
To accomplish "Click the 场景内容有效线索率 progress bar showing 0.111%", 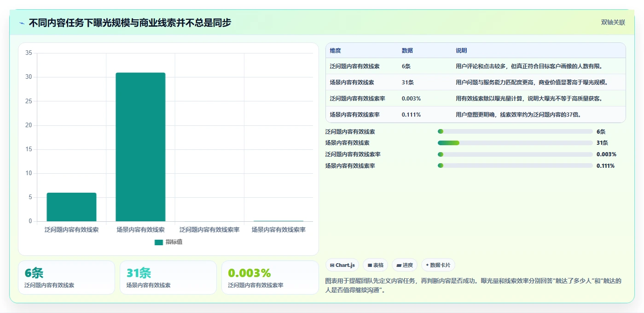I will (x=515, y=166).
